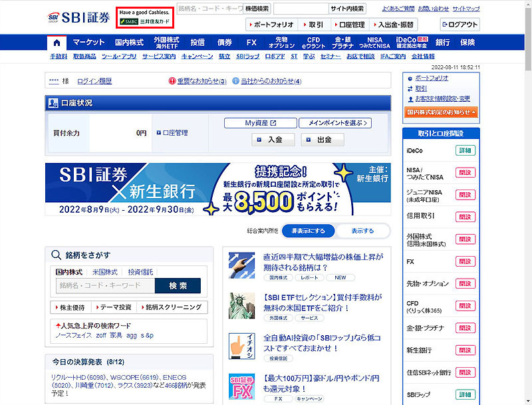Screen dimensions: 532x405
Task: Open the FX navigation menu item
Action: pyautogui.click(x=251, y=42)
